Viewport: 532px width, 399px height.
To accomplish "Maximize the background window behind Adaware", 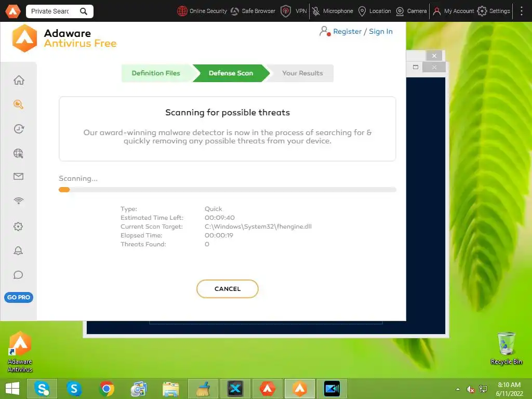I will [x=415, y=67].
